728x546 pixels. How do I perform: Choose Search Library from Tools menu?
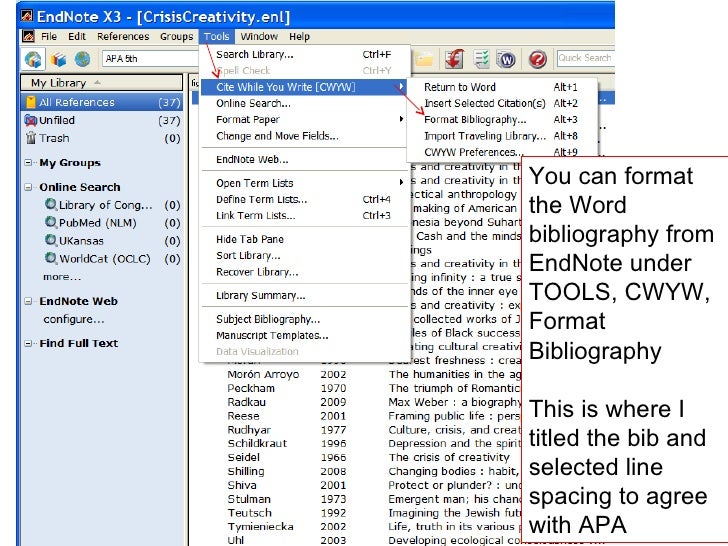tap(303, 54)
